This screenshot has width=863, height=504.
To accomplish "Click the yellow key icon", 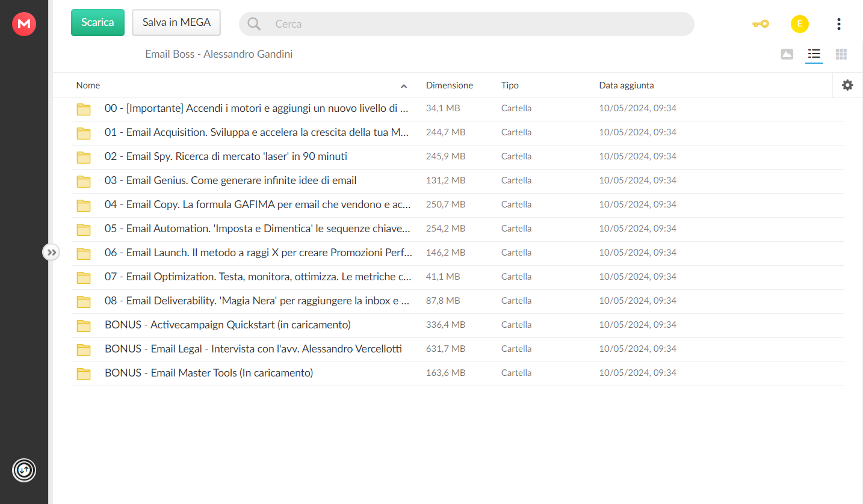I will pos(760,24).
